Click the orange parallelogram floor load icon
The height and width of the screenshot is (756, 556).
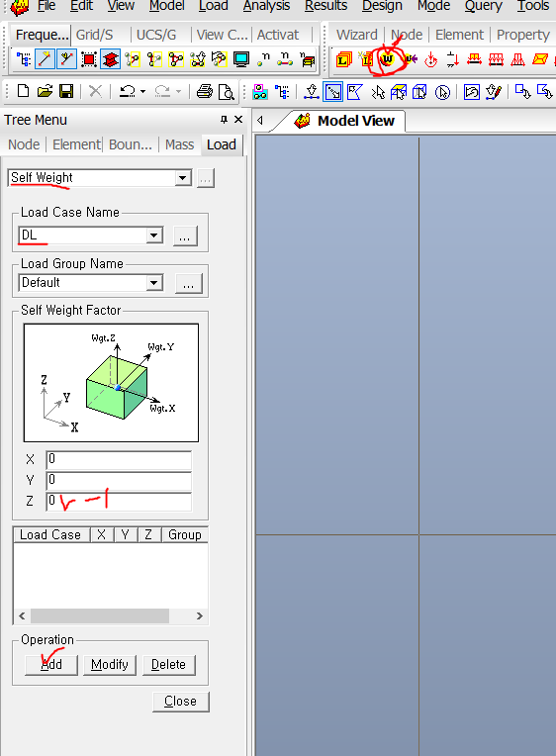tap(539, 59)
